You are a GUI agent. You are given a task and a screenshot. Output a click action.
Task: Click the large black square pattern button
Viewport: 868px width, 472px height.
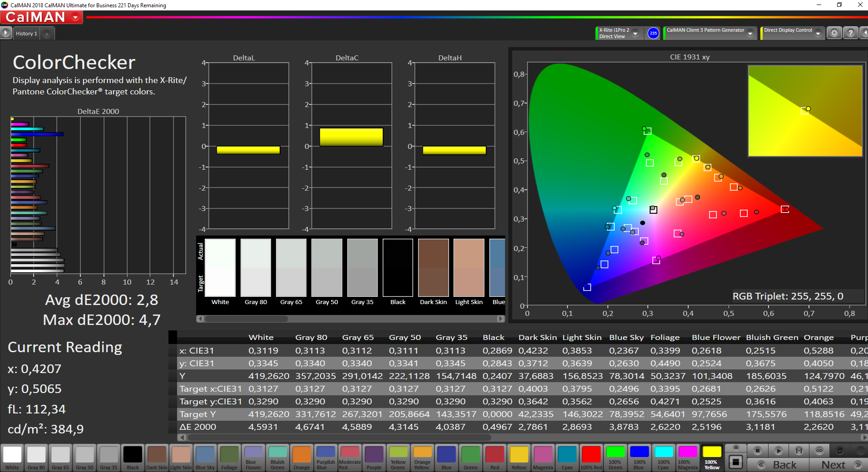(x=736, y=462)
